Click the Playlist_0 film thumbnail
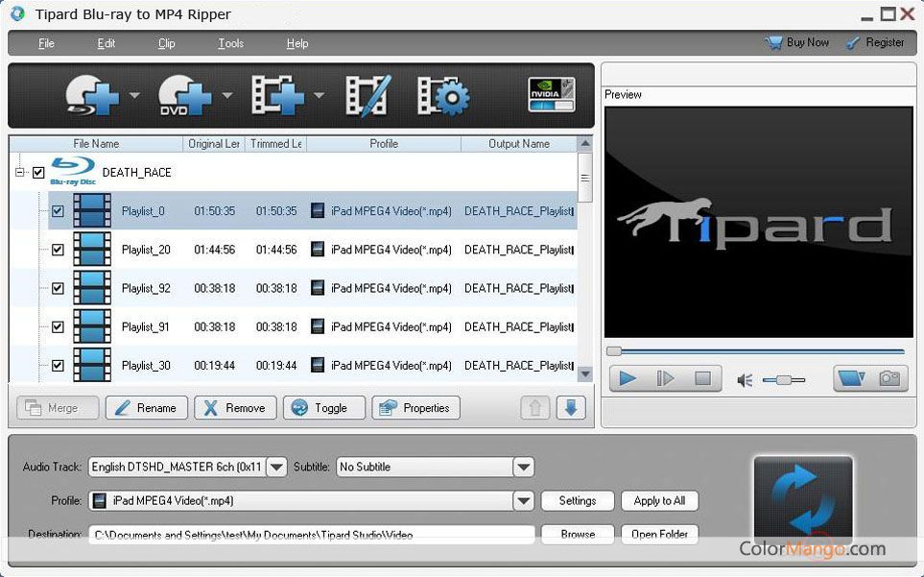The height and width of the screenshot is (577, 924). [x=92, y=210]
